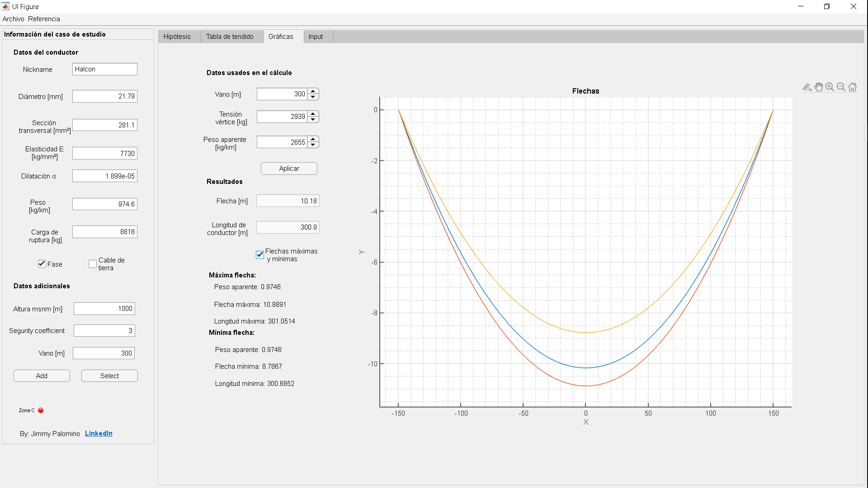Screen dimensions: 868x488
Task: Click the Flechas plot title
Action: 585,91
